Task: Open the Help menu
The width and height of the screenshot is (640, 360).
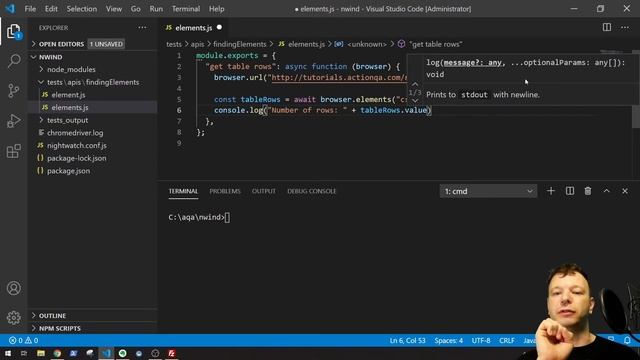Action: [217, 9]
